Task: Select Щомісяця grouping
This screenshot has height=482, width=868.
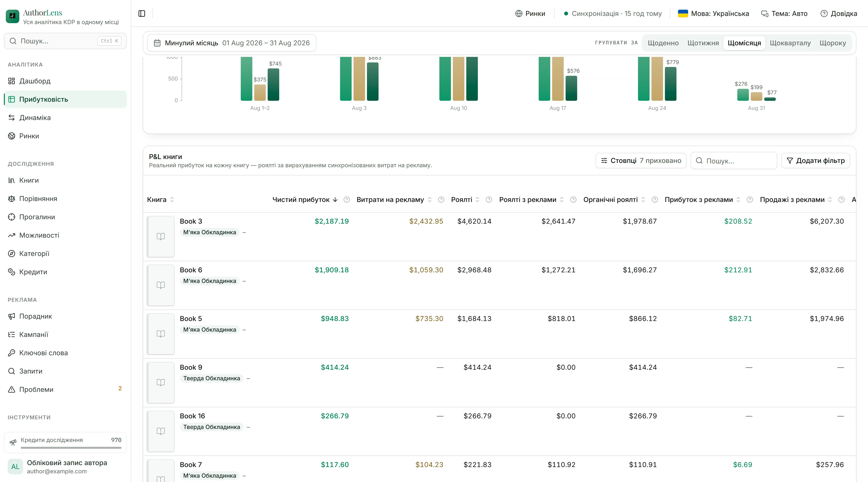Action: 744,43
